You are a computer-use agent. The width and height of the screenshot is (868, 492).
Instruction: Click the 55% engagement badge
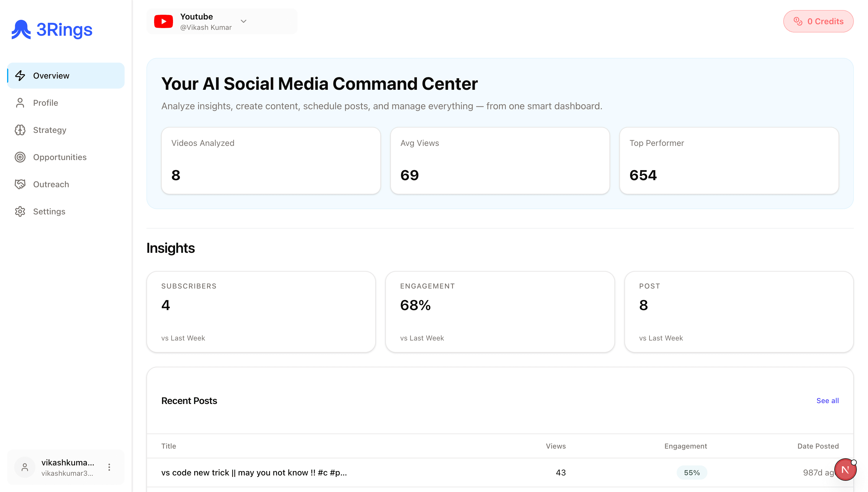click(691, 473)
